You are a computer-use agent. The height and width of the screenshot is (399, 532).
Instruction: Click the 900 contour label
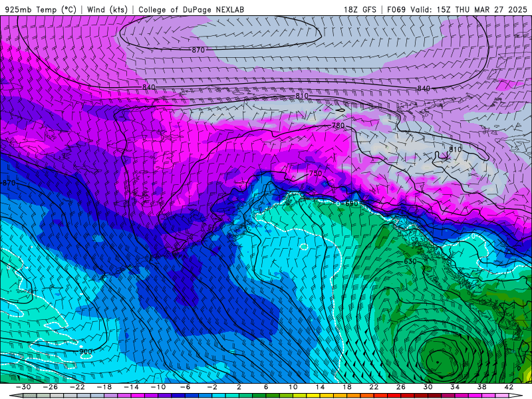tap(86, 352)
